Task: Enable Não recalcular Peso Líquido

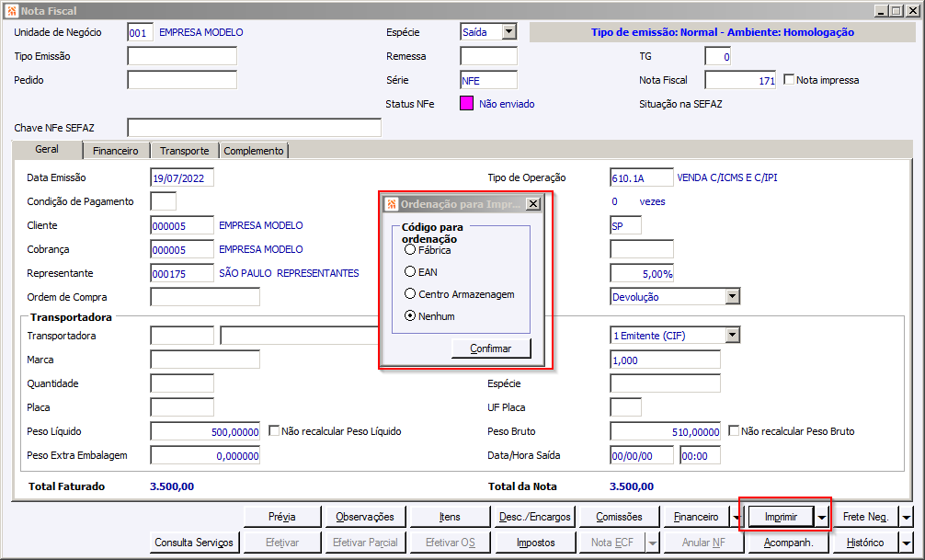Action: coord(274,430)
